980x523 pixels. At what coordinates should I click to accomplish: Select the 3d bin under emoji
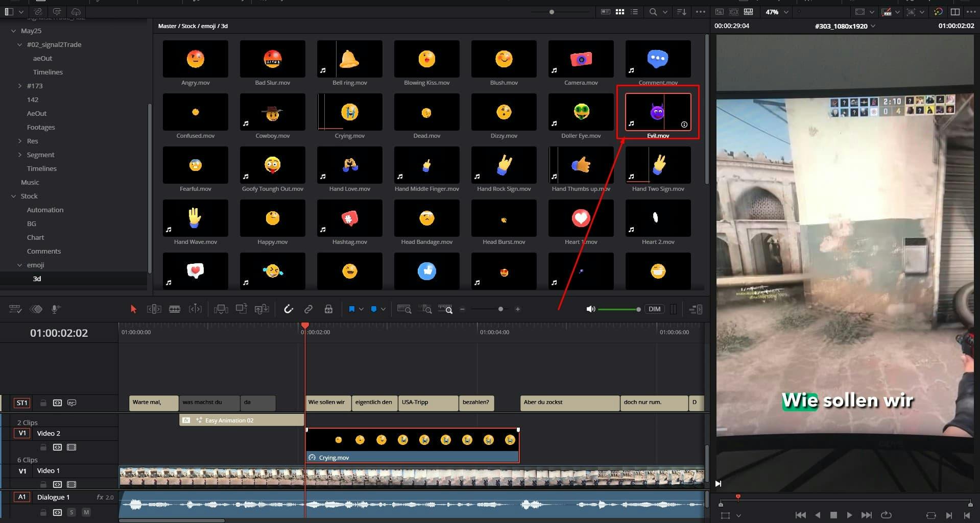pos(37,279)
